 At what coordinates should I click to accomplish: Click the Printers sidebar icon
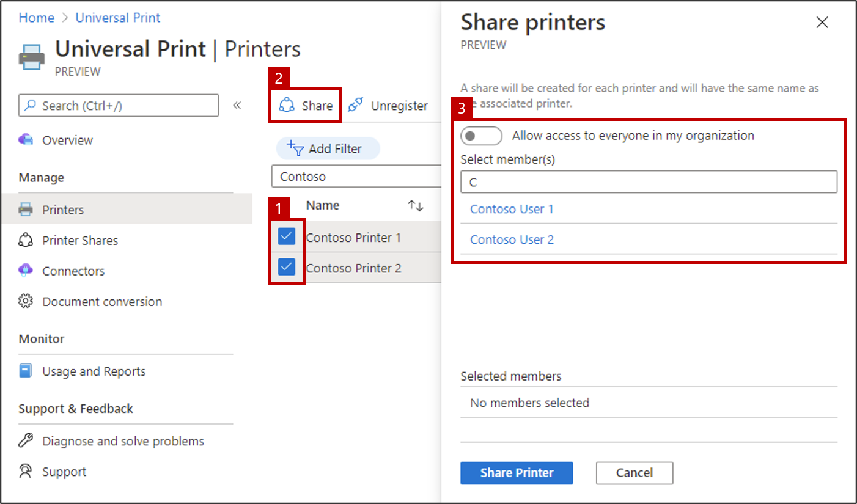[26, 210]
